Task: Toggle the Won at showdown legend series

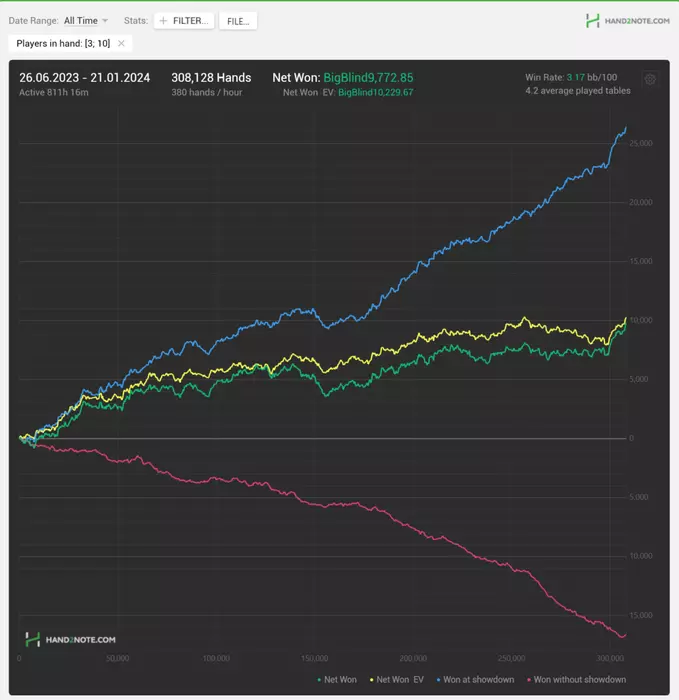Action: click(475, 679)
